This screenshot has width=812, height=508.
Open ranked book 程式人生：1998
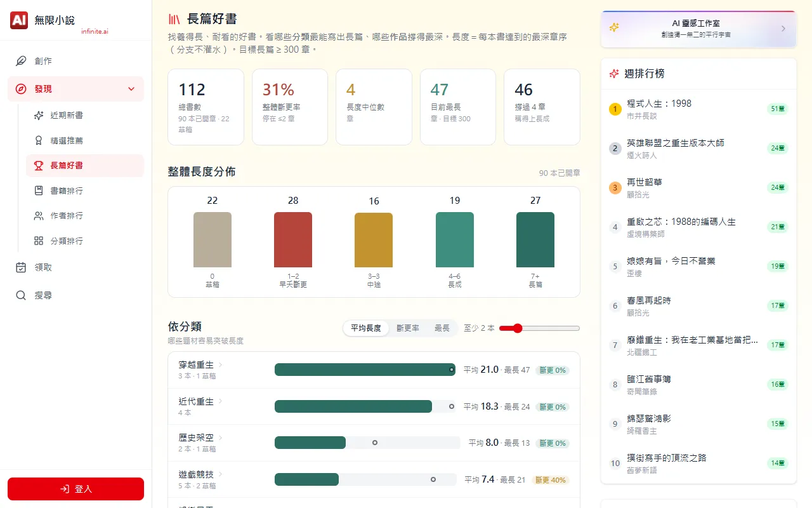point(698,109)
